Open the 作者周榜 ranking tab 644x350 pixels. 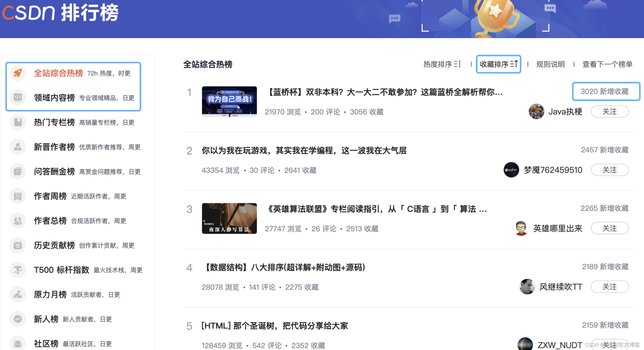[50, 196]
